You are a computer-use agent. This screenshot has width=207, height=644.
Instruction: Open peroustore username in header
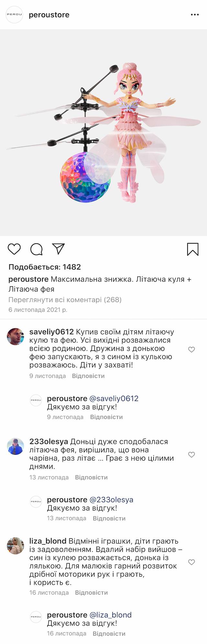(x=49, y=15)
